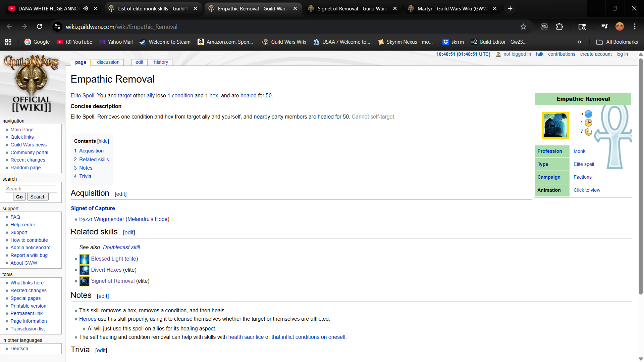
Task: View site information icon in address bar
Action: tap(57, 27)
